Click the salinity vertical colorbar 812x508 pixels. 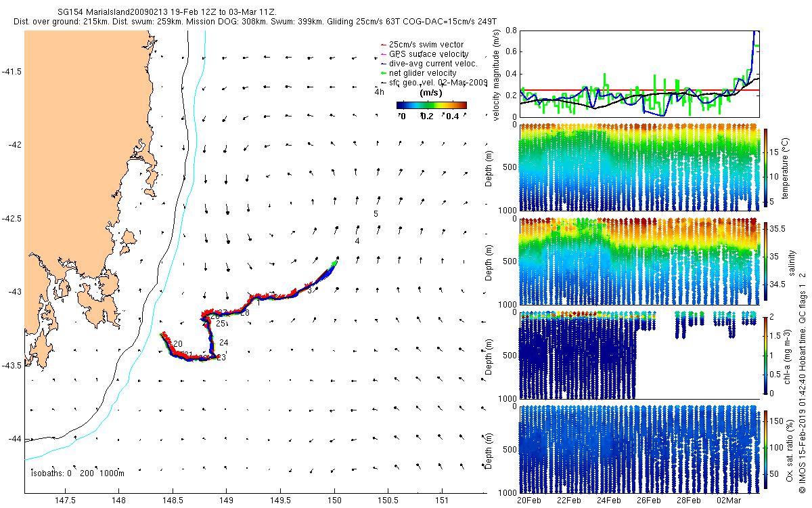pyautogui.click(x=765, y=262)
